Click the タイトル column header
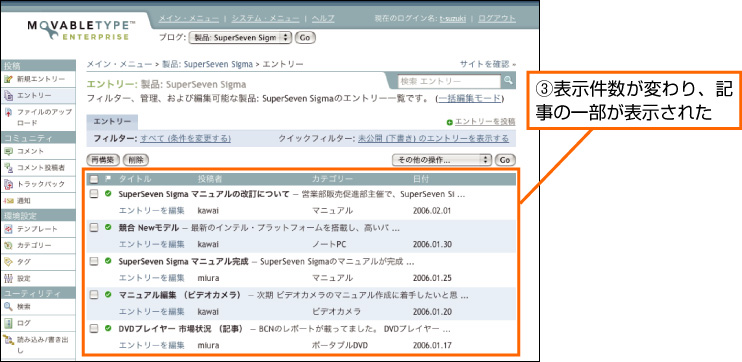The image size is (742, 362). (x=135, y=179)
